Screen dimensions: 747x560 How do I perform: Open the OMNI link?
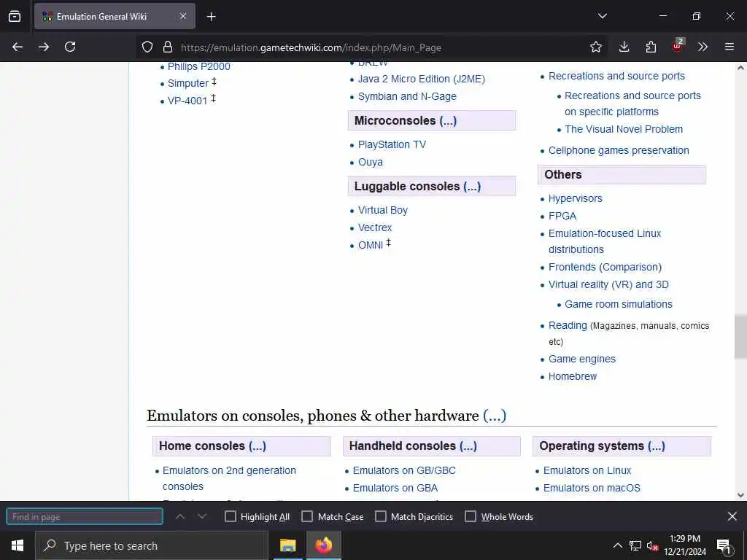(371, 245)
